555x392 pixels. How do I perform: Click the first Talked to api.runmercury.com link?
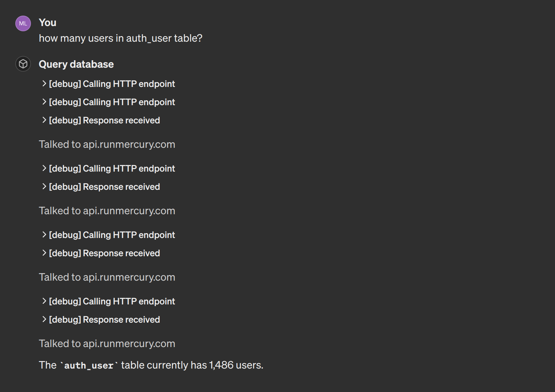coord(107,144)
